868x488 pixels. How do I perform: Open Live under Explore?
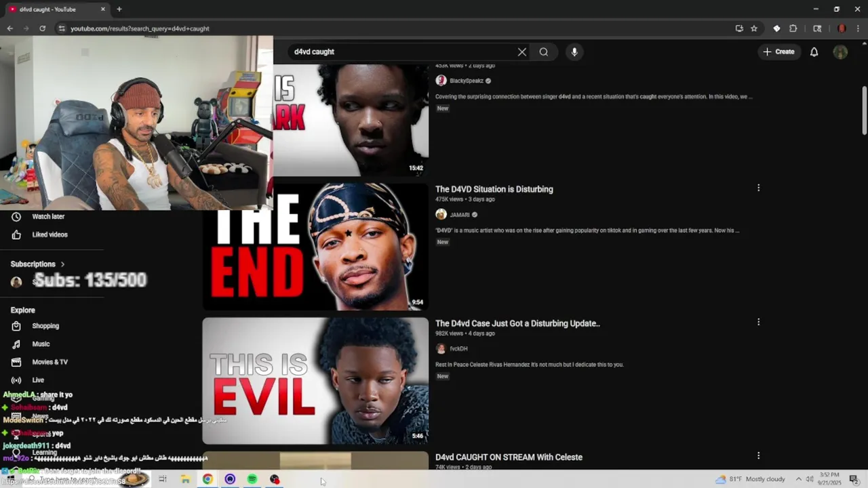point(38,380)
